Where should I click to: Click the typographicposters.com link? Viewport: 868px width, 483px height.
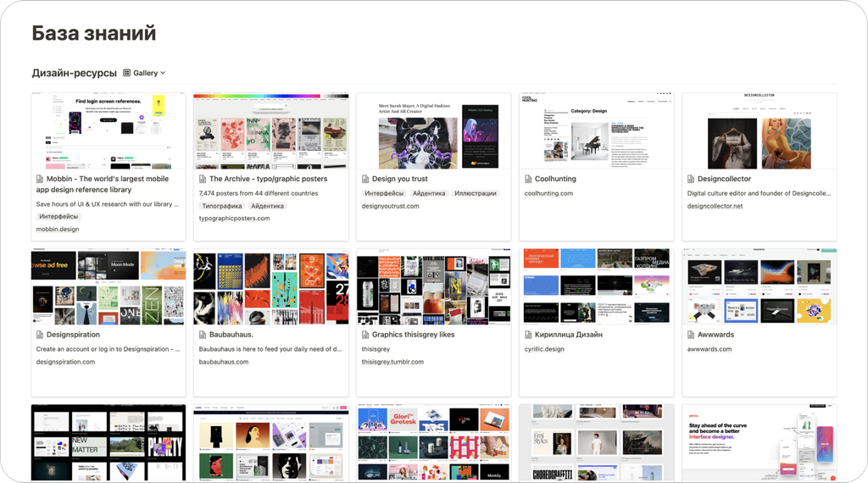point(234,219)
